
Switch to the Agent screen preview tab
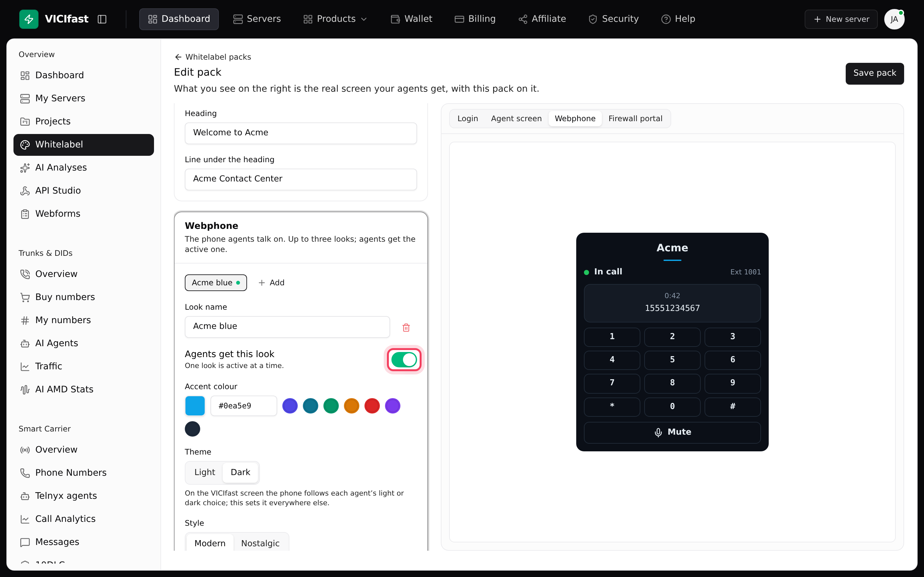click(516, 119)
